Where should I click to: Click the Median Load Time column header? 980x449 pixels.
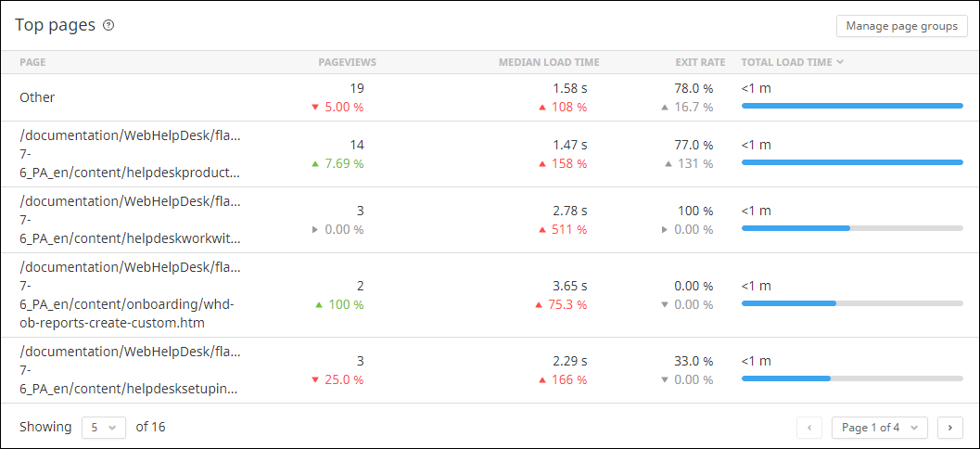coord(549,62)
